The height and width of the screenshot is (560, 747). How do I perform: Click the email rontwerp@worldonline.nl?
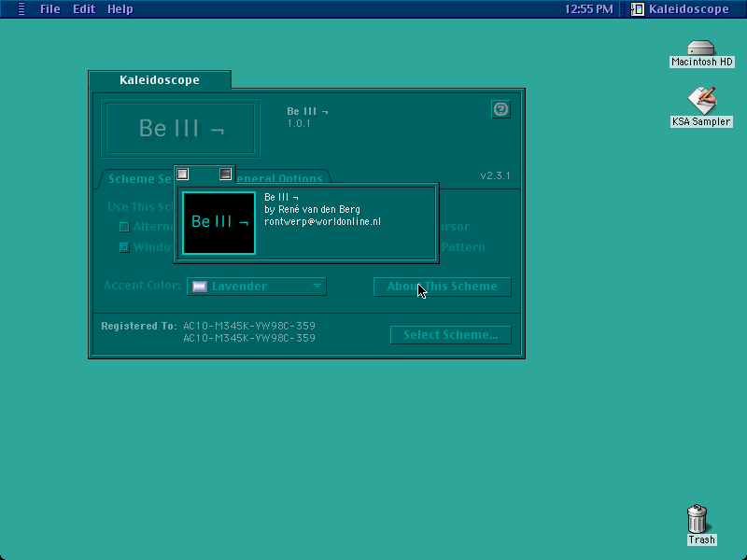pyautogui.click(x=322, y=222)
